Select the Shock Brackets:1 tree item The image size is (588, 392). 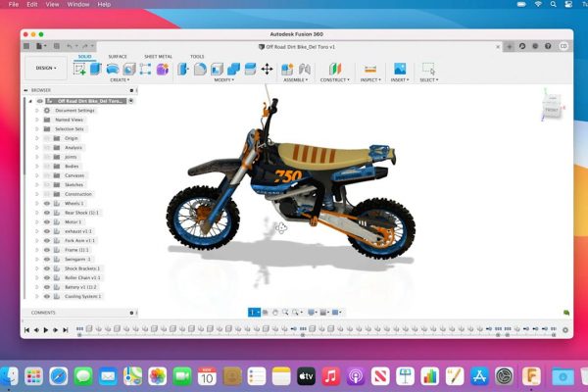pyautogui.click(x=82, y=269)
